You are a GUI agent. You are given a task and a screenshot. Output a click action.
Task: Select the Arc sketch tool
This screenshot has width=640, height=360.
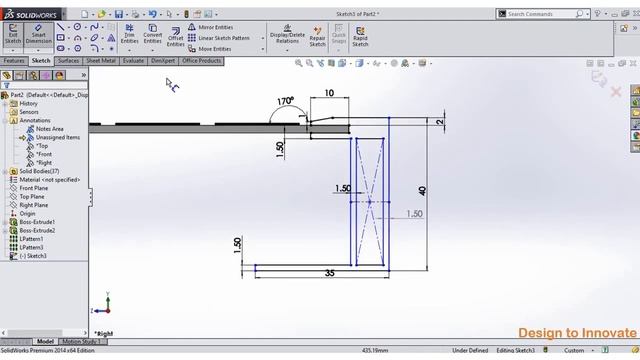click(x=77, y=38)
